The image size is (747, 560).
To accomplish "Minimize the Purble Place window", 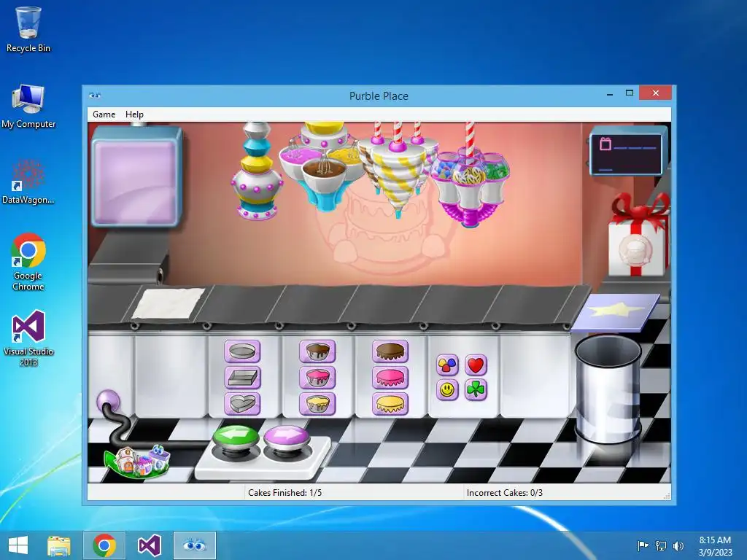I will click(x=609, y=94).
